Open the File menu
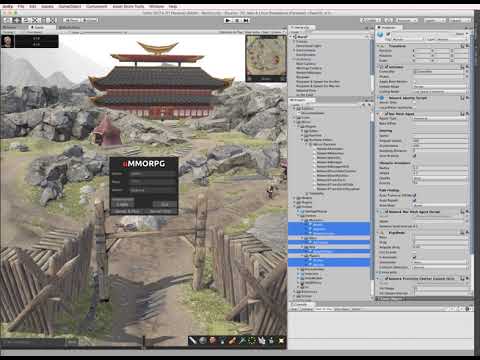The height and width of the screenshot is (360, 480). [21, 6]
